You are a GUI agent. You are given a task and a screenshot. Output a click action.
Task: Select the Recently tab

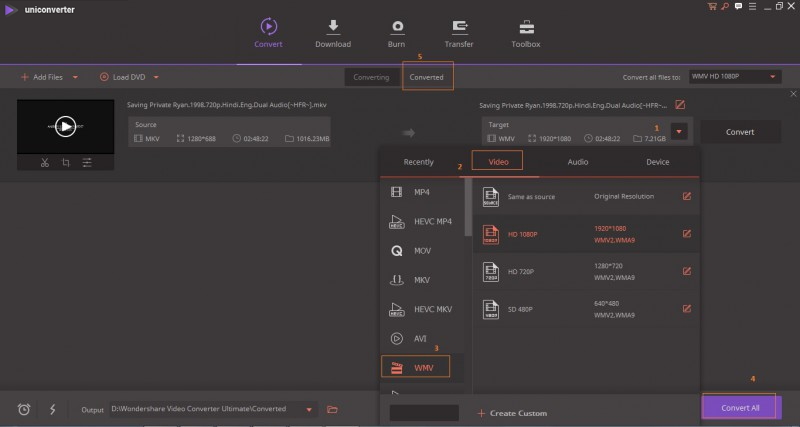point(418,162)
